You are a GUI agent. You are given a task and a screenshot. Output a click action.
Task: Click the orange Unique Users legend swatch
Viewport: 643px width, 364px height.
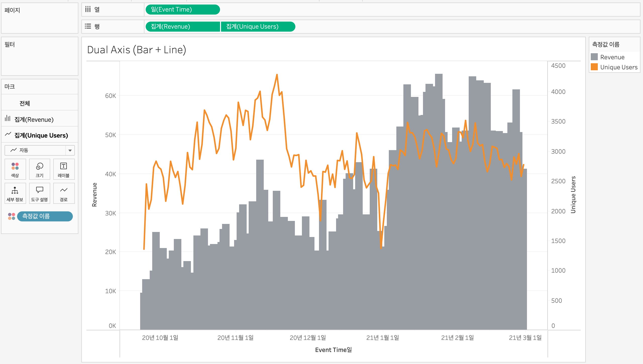pos(594,67)
